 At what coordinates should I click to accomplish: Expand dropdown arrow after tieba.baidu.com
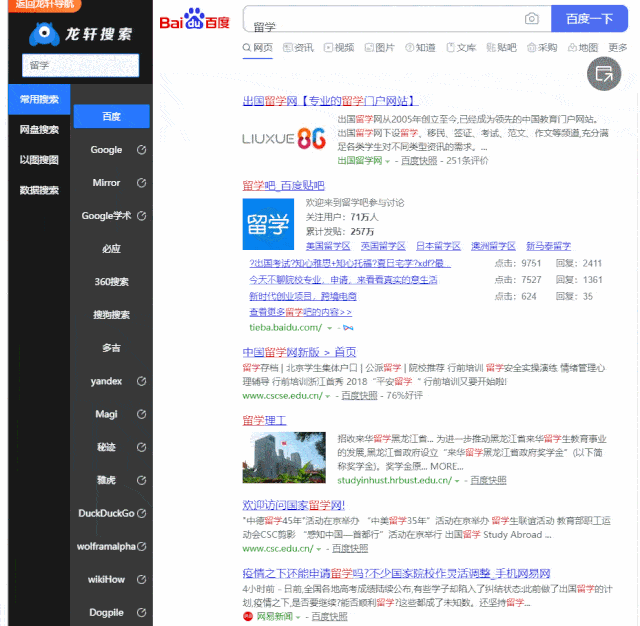pyautogui.click(x=329, y=328)
